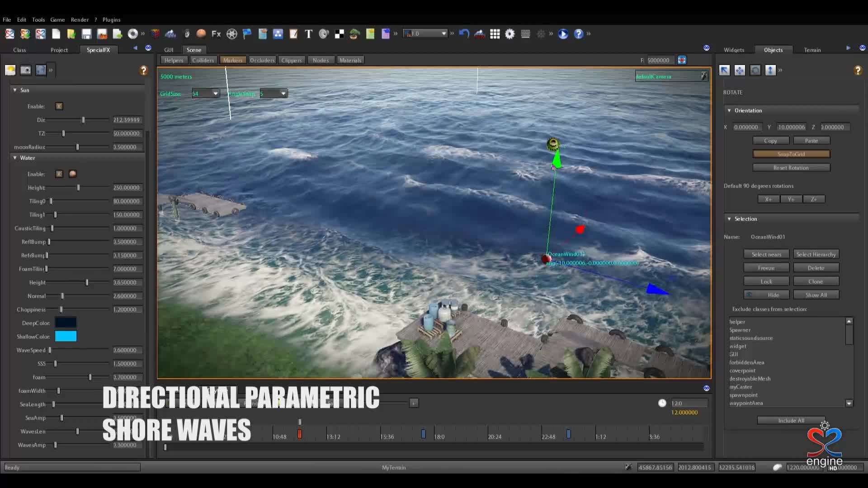
Task: Open the Render menu
Action: [x=80, y=19]
